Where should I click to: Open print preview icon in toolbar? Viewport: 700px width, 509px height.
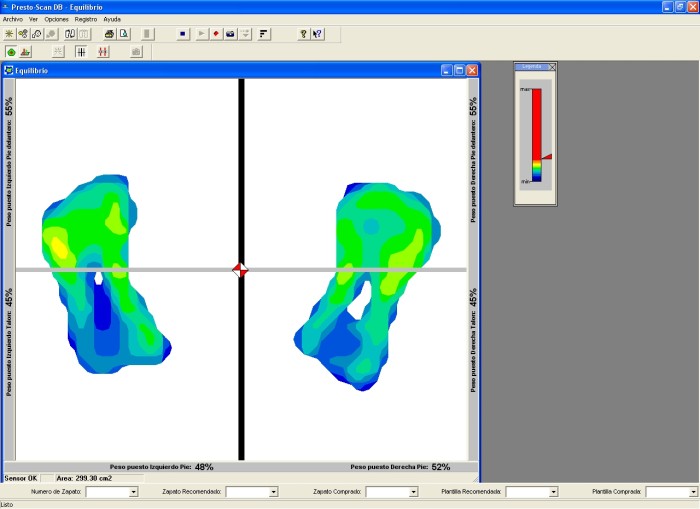(124, 34)
